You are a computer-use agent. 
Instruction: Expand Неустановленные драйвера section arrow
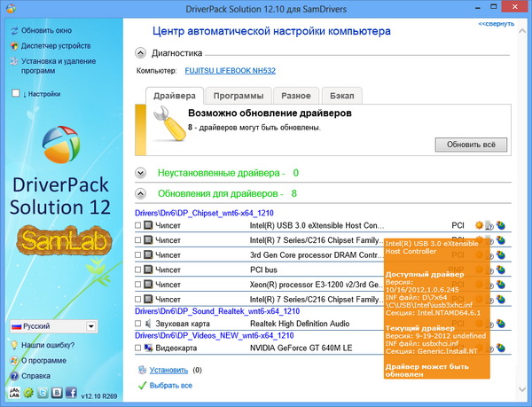point(140,173)
